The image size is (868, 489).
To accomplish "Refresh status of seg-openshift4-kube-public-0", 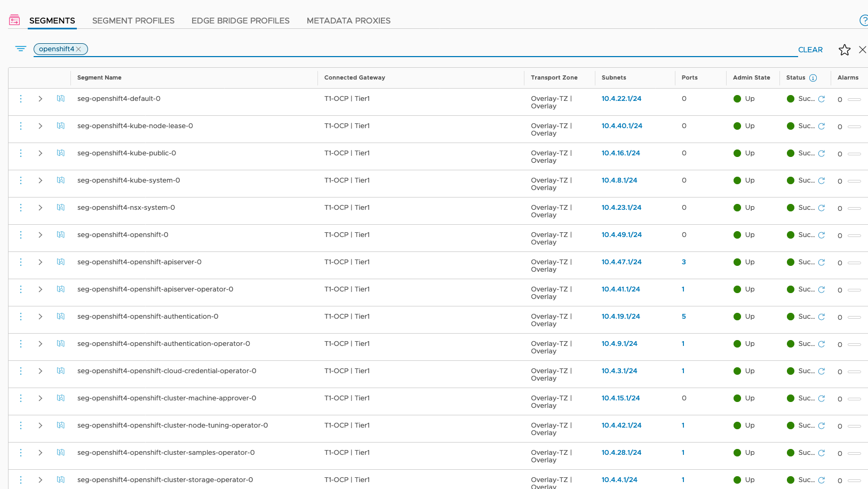I will tap(822, 153).
